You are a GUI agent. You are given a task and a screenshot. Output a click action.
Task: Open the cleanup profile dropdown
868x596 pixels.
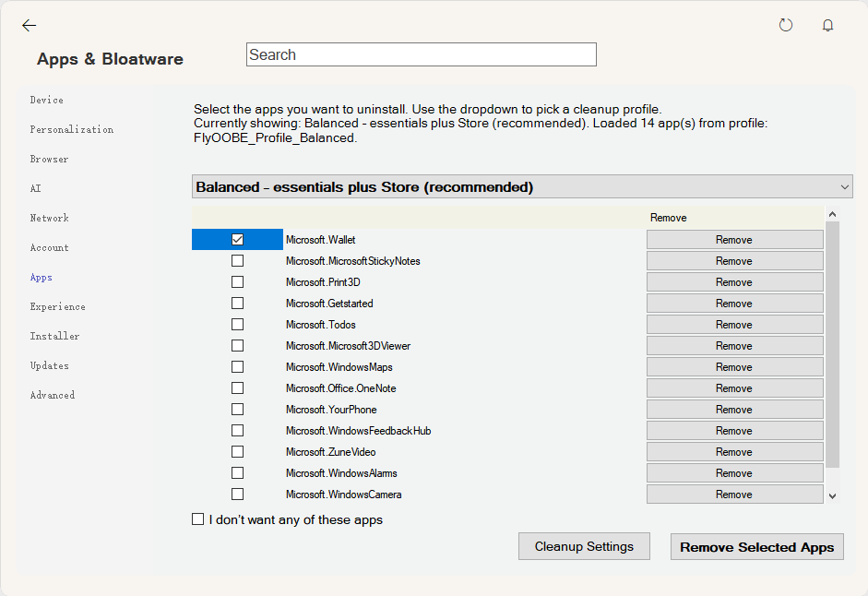tap(522, 187)
